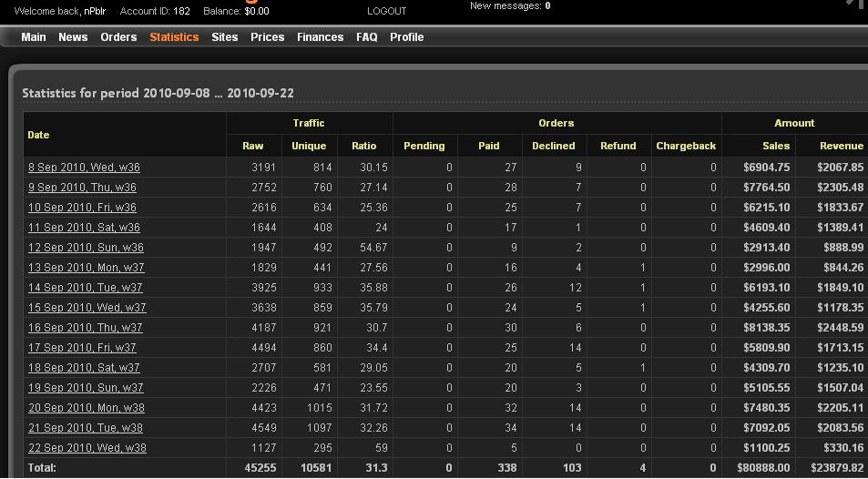Click the New messages counter
The image size is (868, 479).
pos(510,6)
